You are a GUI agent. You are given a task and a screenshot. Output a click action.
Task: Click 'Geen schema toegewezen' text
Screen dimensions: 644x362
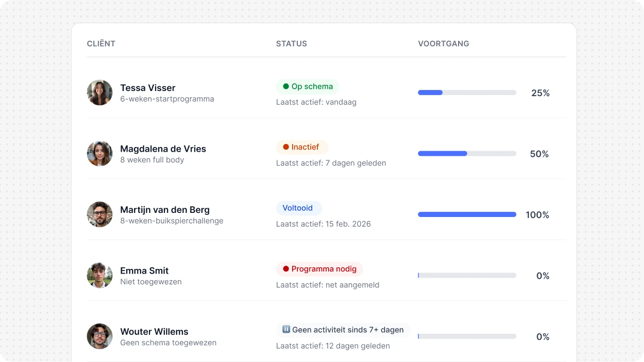(168, 342)
